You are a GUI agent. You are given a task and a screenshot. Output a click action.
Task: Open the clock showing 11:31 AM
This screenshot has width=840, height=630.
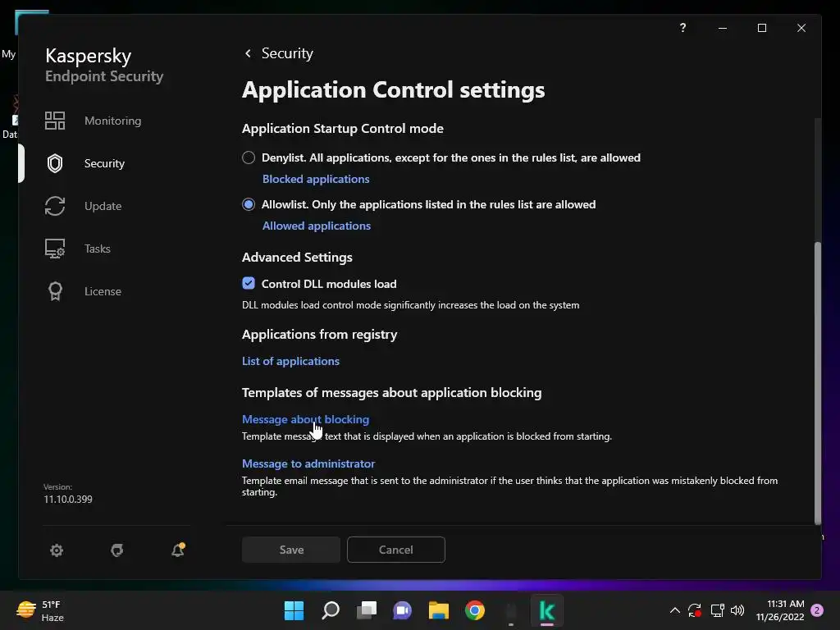tap(780, 610)
